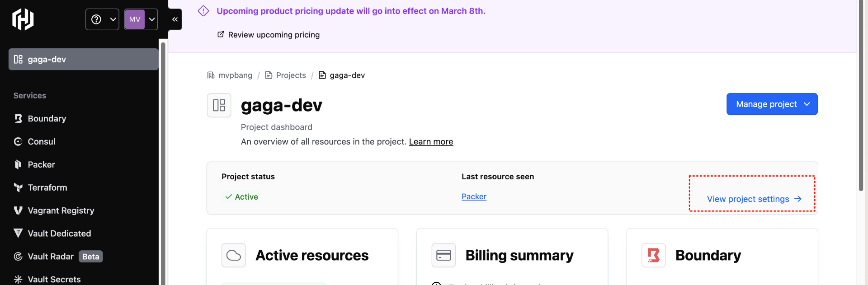
Task: Open the Packer last resource link
Action: [x=474, y=196]
